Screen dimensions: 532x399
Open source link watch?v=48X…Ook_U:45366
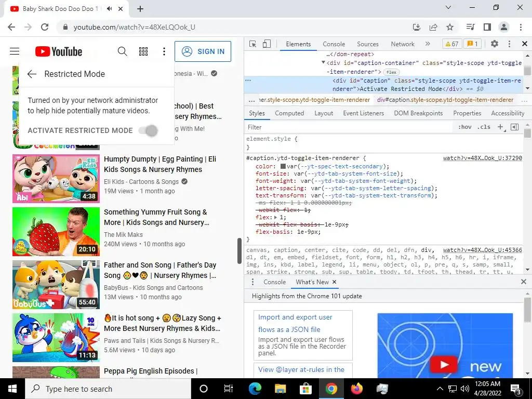pyautogui.click(x=483, y=250)
